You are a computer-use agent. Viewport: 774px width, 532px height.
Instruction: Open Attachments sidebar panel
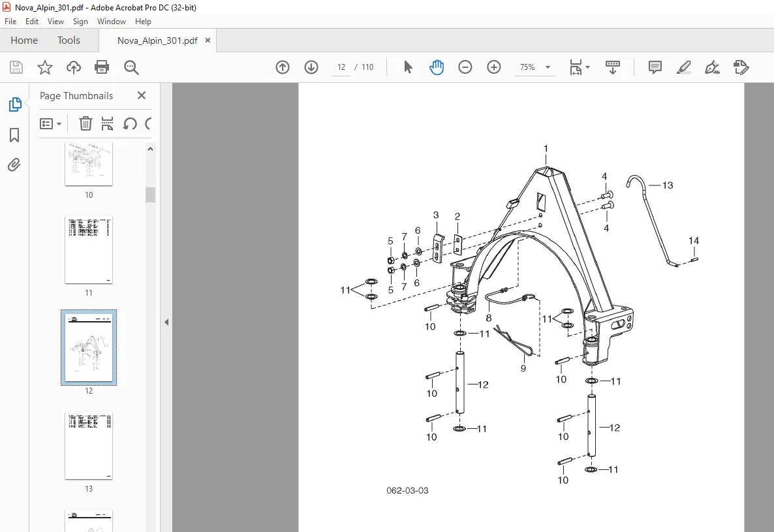[x=14, y=165]
